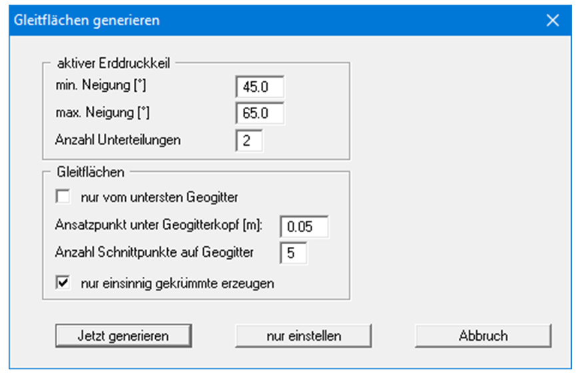The height and width of the screenshot is (374, 588).
Task: Close the Gleitflächen generieren dialog
Action: (552, 20)
